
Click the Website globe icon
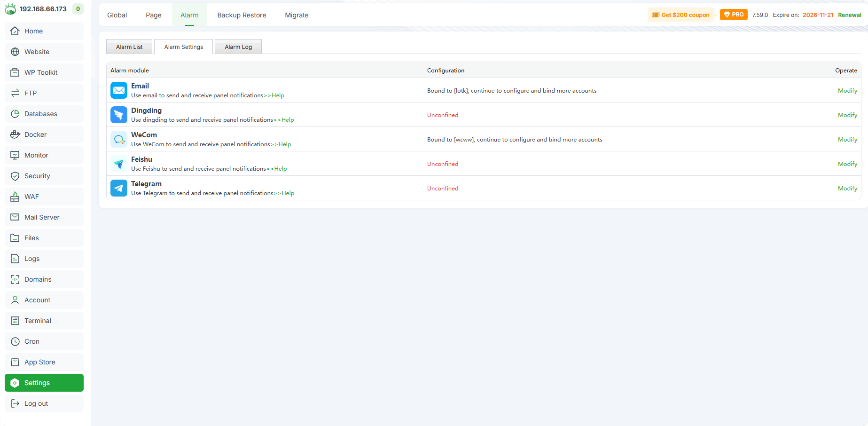click(x=15, y=52)
